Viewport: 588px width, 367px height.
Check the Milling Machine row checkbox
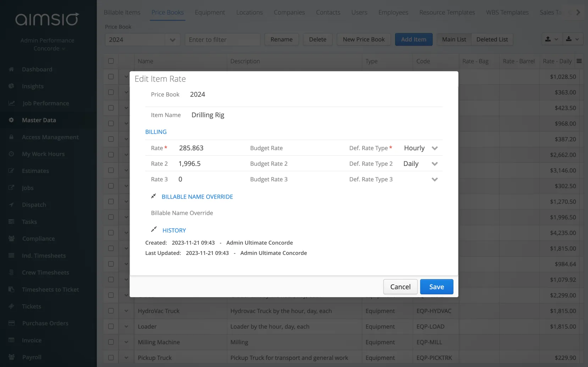point(111,342)
